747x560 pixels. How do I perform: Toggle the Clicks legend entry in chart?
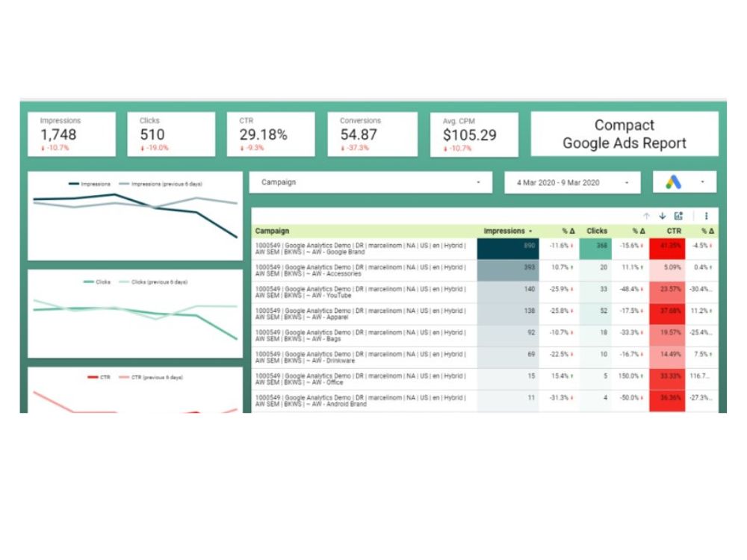click(96, 282)
